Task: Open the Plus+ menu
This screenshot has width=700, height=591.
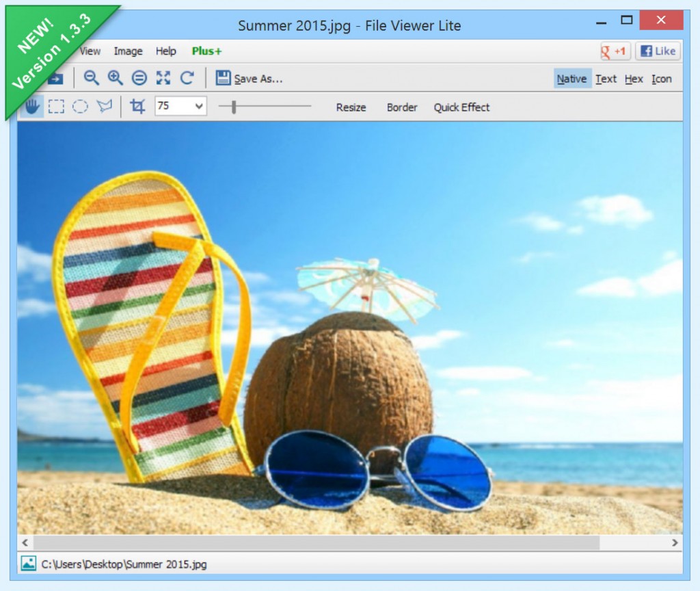Action: click(206, 51)
